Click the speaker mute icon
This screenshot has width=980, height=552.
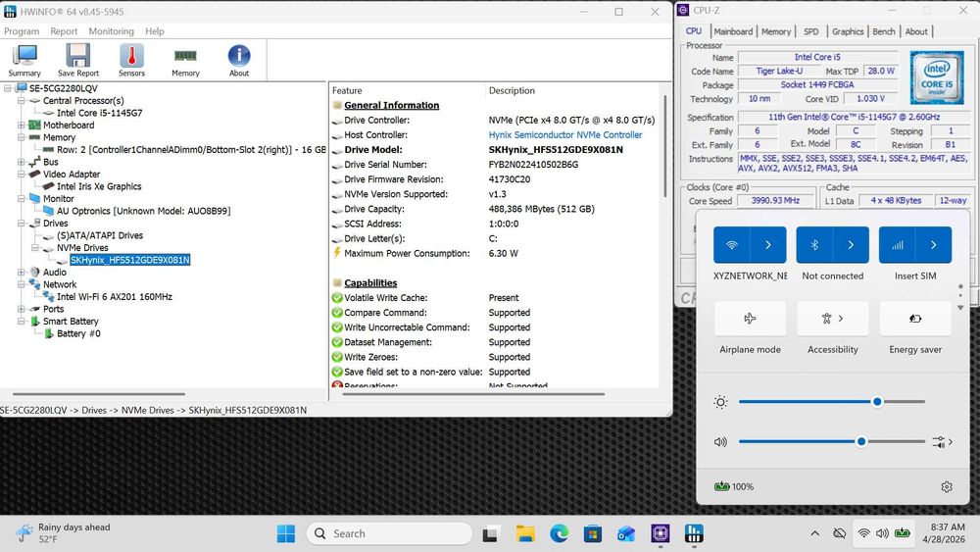click(x=720, y=442)
